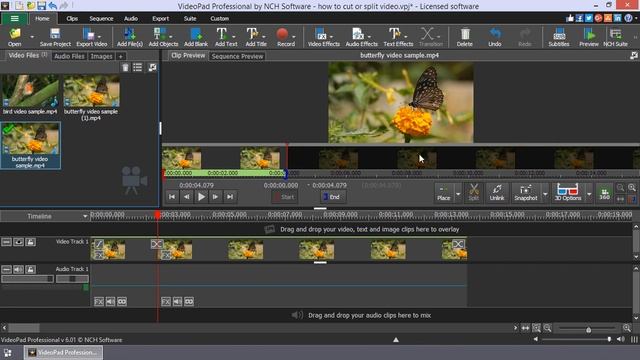Switch the media bin to list view
The width and height of the screenshot is (640, 360).
click(x=138, y=67)
